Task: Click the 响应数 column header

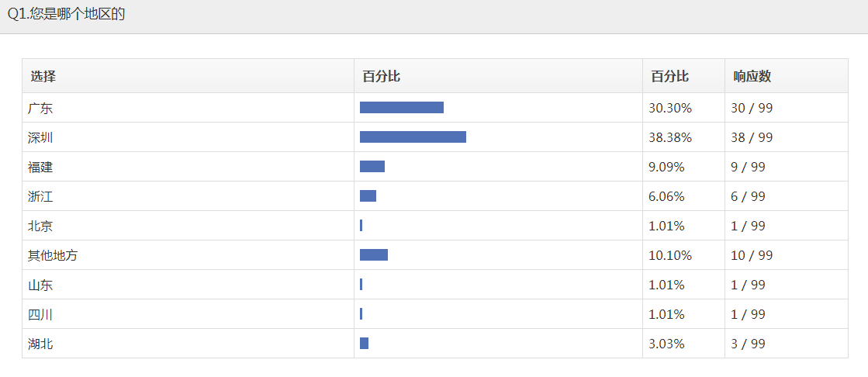Action: pyautogui.click(x=752, y=77)
